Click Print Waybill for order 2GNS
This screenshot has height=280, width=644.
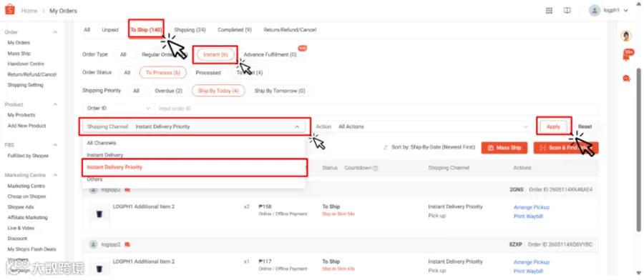(x=528, y=216)
